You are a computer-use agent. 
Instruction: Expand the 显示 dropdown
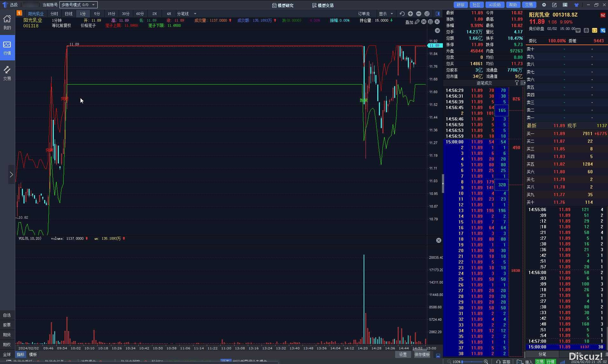[x=386, y=14]
